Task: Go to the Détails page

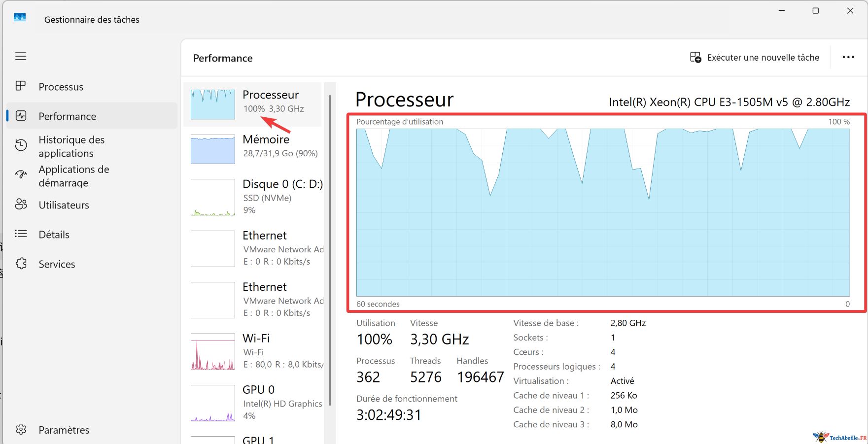Action: click(54, 235)
